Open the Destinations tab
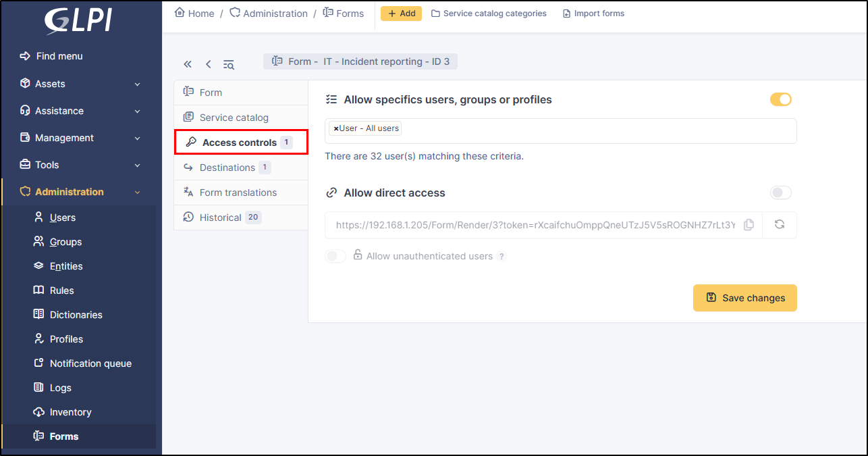The width and height of the screenshot is (868, 456). pyautogui.click(x=227, y=168)
